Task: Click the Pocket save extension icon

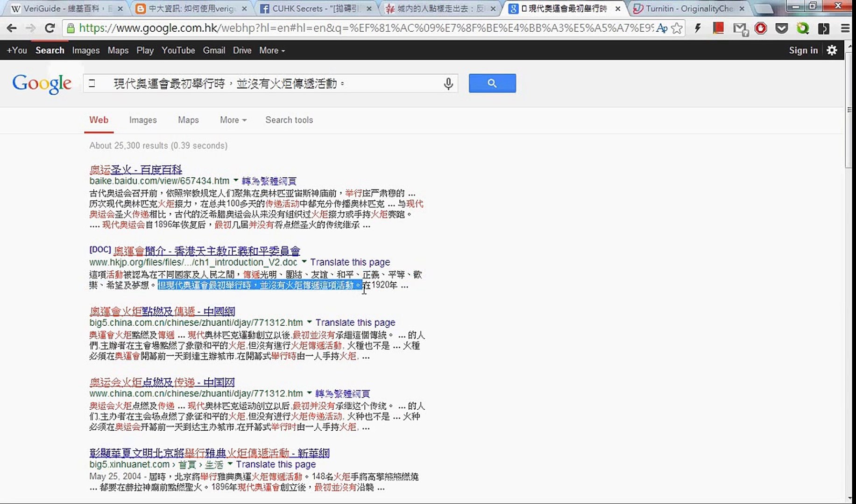Action: 781,28
